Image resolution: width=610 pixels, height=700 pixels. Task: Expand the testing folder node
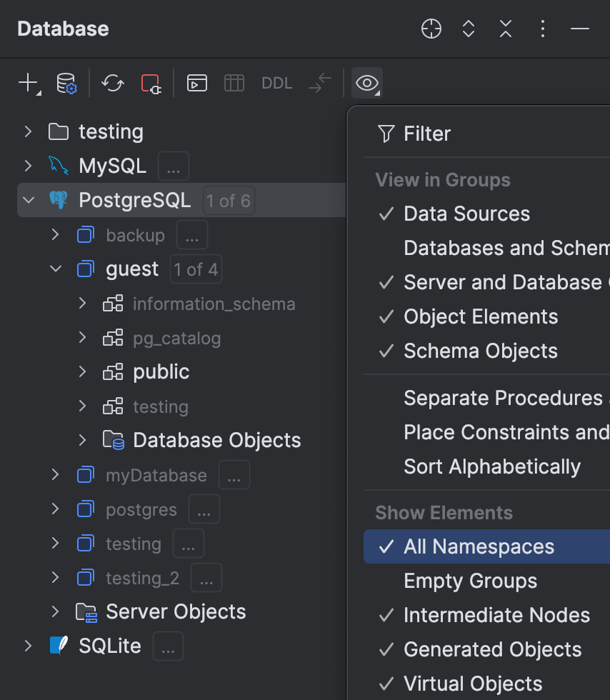[27, 131]
